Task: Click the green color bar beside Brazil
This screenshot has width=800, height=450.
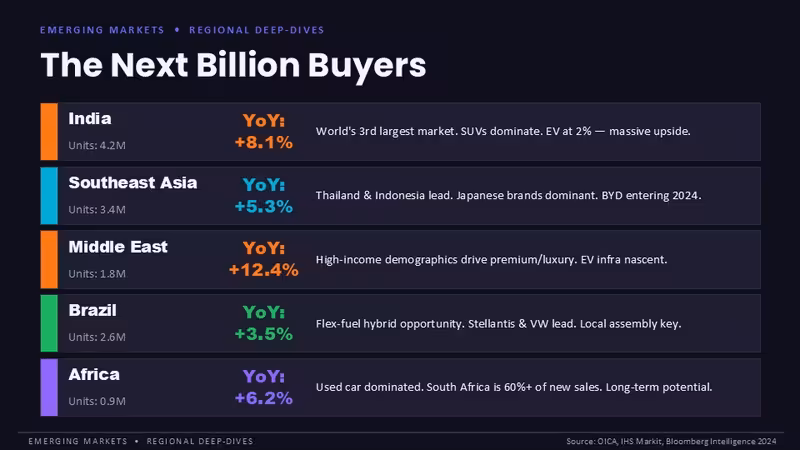Action: click(x=49, y=323)
